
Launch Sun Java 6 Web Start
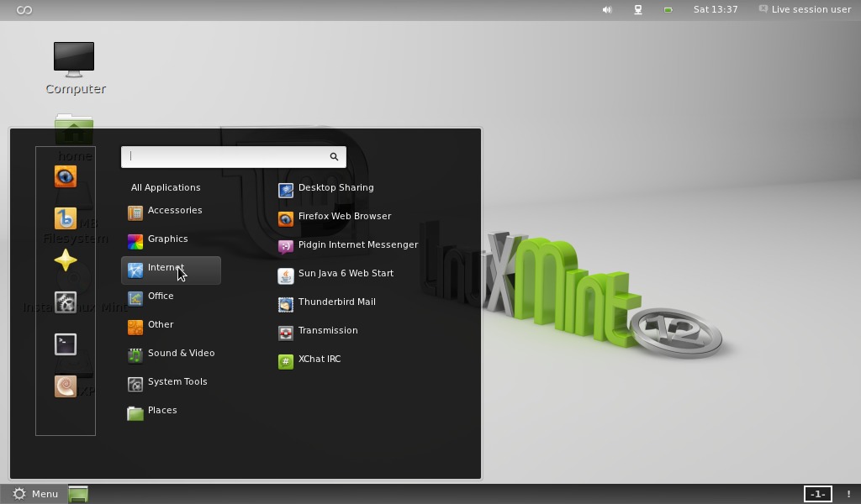coord(335,276)
